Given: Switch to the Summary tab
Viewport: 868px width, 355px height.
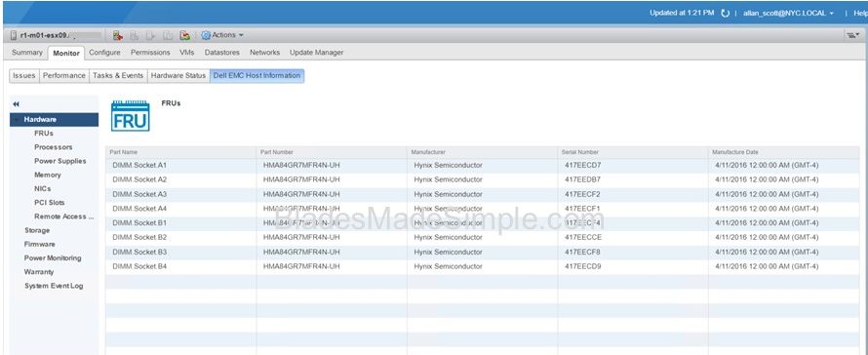Looking at the screenshot, I should click(27, 52).
